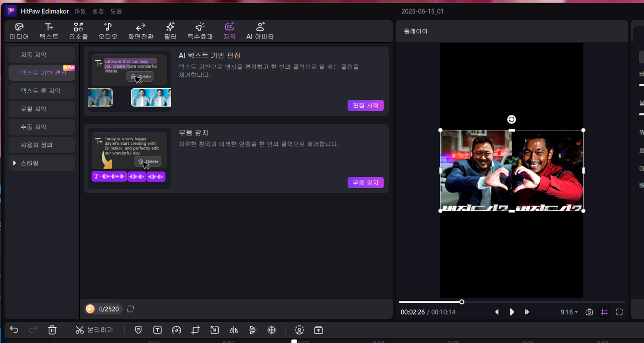644x343 pixels.
Task: Enter fullscreen preview mode
Action: point(619,312)
